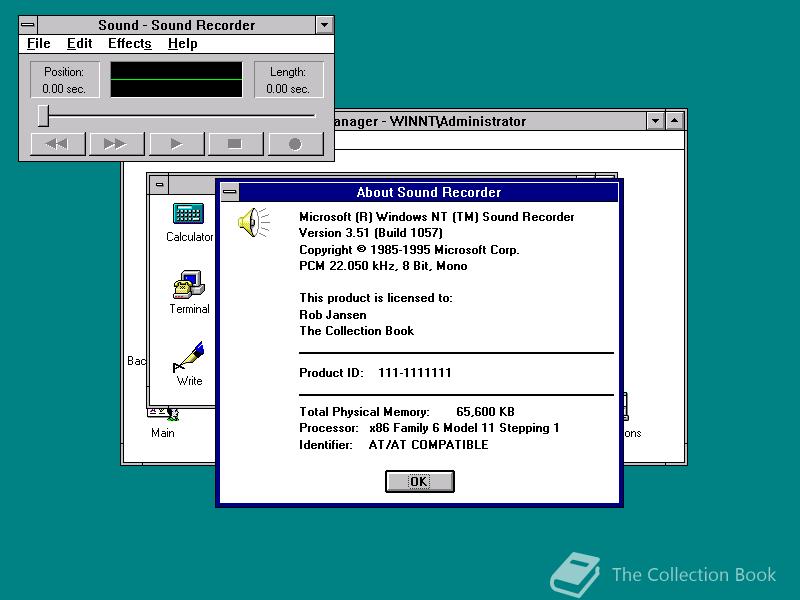This screenshot has width=800, height=600.
Task: Open the Sound Recorder window control menu box
Action: click(29, 25)
